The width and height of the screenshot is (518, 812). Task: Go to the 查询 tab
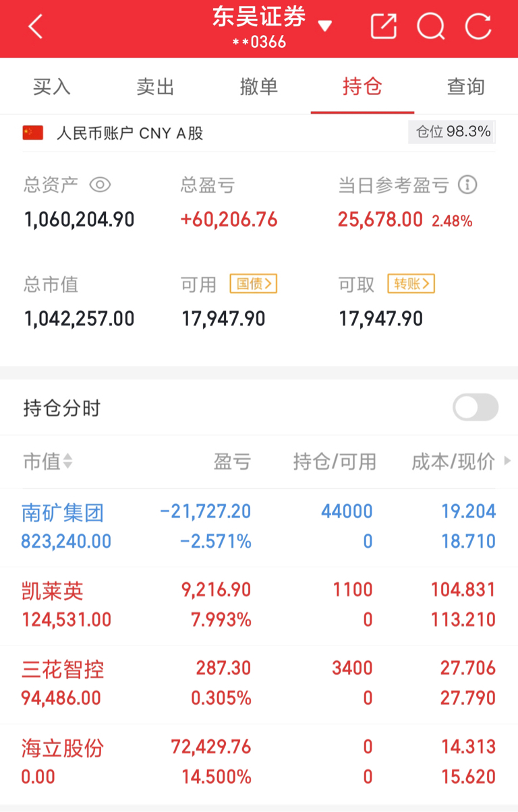tap(466, 87)
